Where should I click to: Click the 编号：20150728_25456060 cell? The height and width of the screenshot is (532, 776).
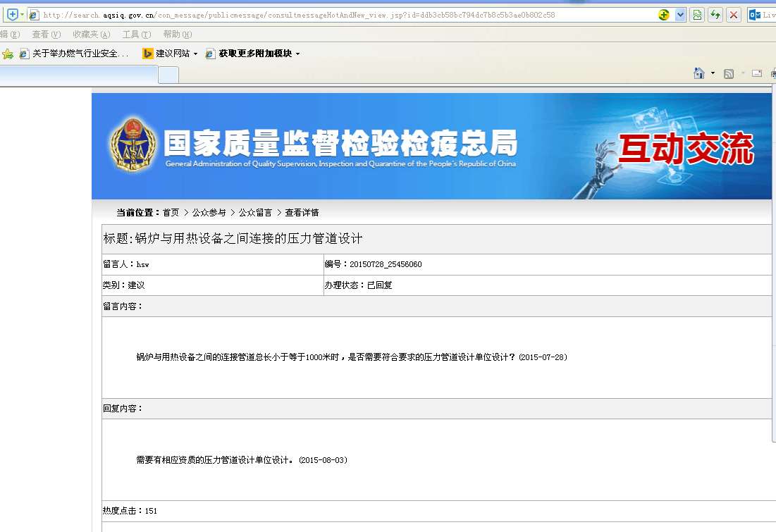pos(548,264)
